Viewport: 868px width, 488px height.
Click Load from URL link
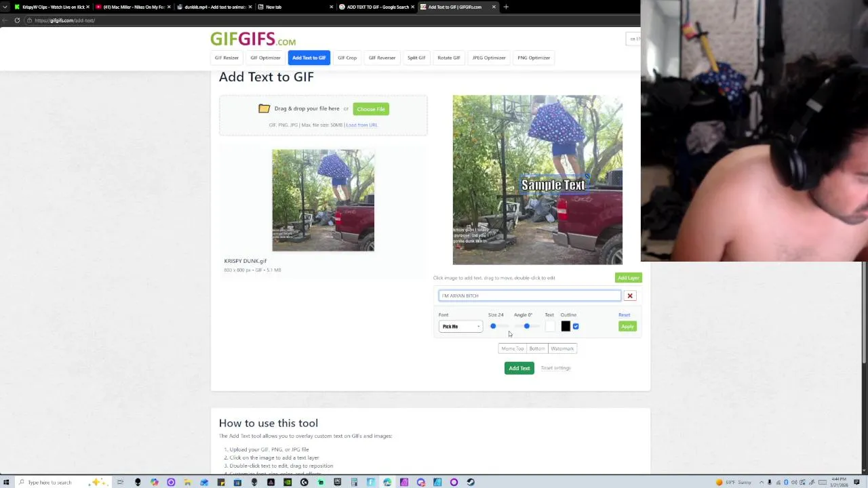coord(361,125)
